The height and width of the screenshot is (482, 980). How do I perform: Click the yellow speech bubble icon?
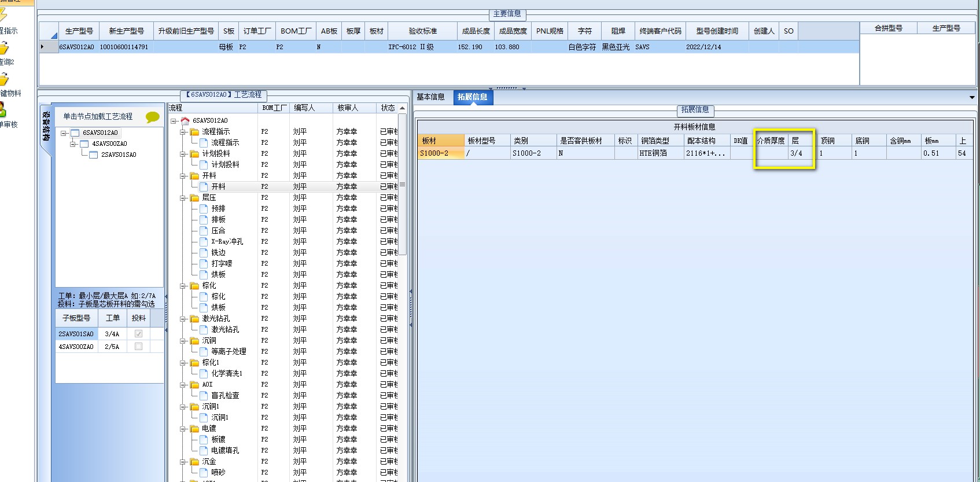tap(153, 117)
